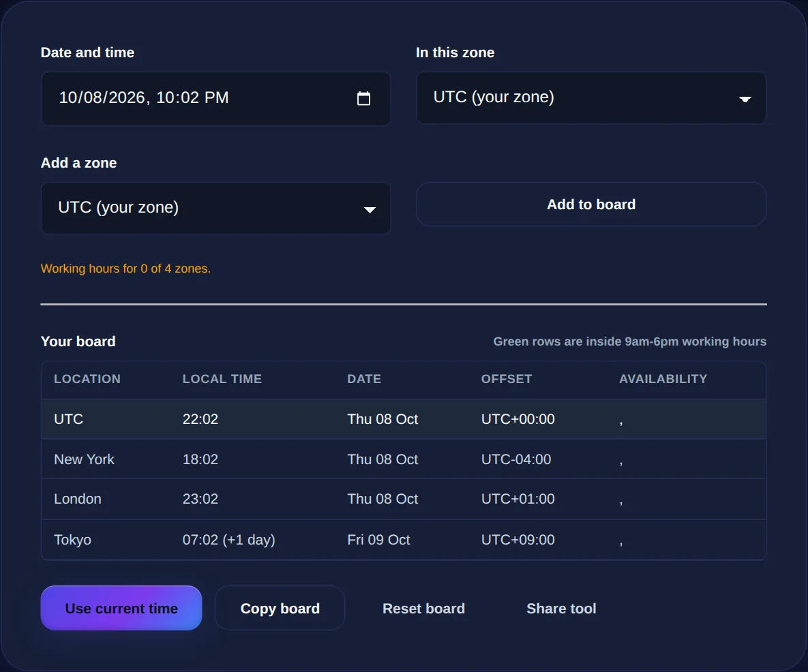Select the New York location cell

click(x=84, y=459)
